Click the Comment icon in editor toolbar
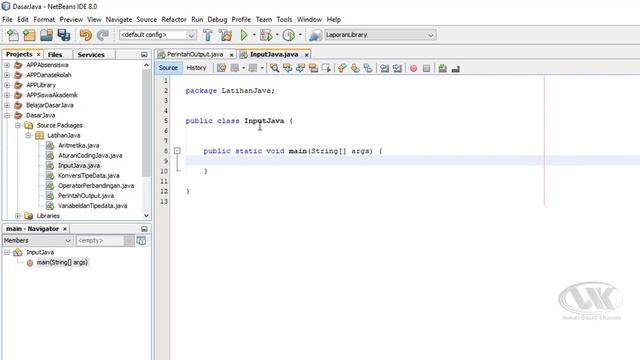 tap(442, 68)
